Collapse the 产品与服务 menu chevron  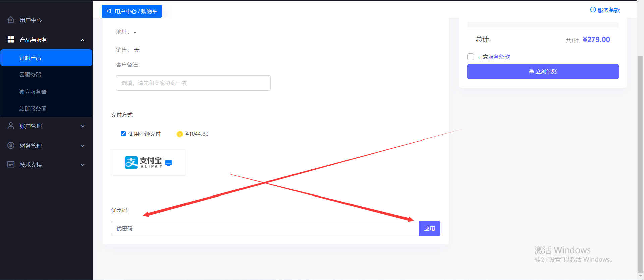point(83,40)
